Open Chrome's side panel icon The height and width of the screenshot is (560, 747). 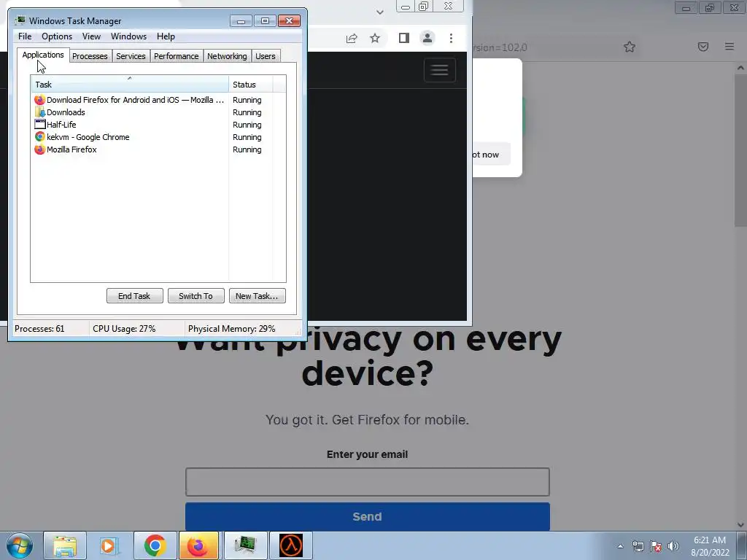tap(404, 38)
